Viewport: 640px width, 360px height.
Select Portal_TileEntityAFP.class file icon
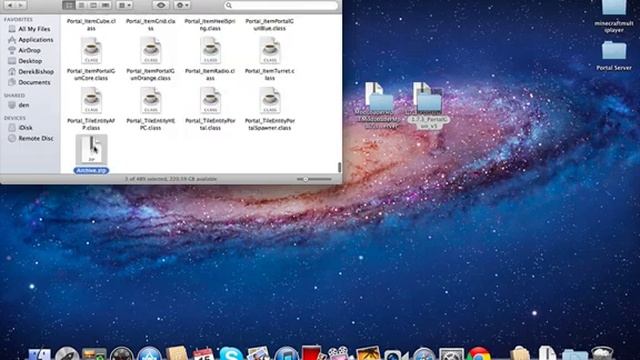pos(91,100)
